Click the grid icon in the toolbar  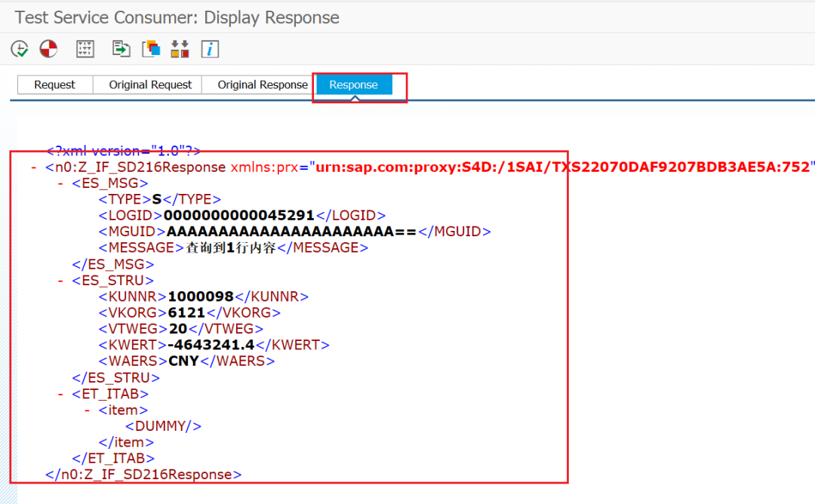(x=85, y=49)
